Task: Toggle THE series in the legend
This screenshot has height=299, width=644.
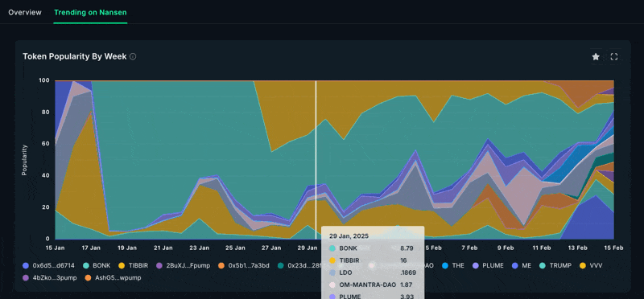Action: click(x=453, y=266)
